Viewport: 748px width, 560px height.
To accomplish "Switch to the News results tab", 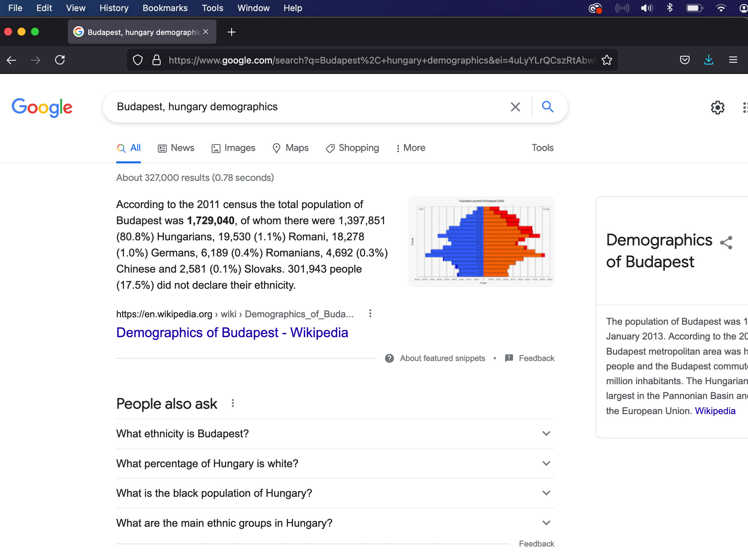I will [176, 148].
